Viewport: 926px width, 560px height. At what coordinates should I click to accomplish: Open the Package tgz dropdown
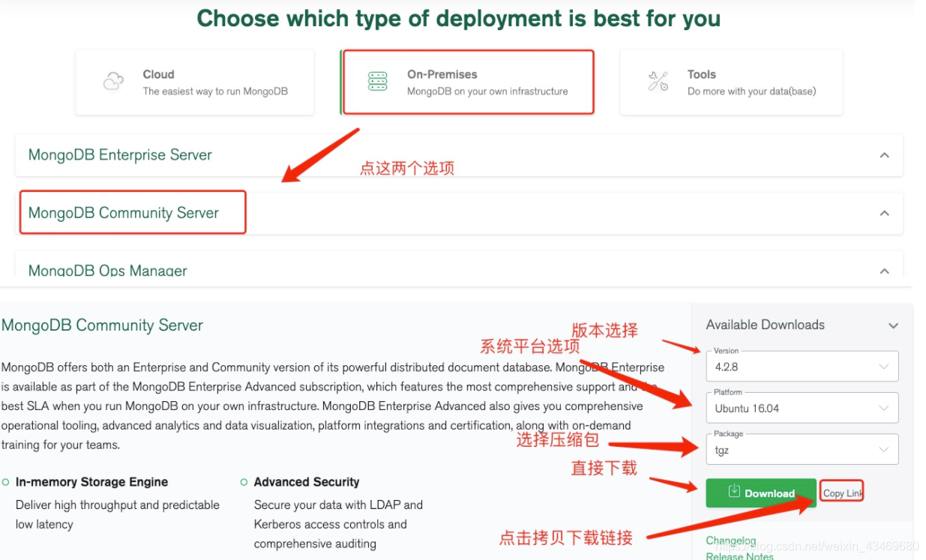pos(802,450)
